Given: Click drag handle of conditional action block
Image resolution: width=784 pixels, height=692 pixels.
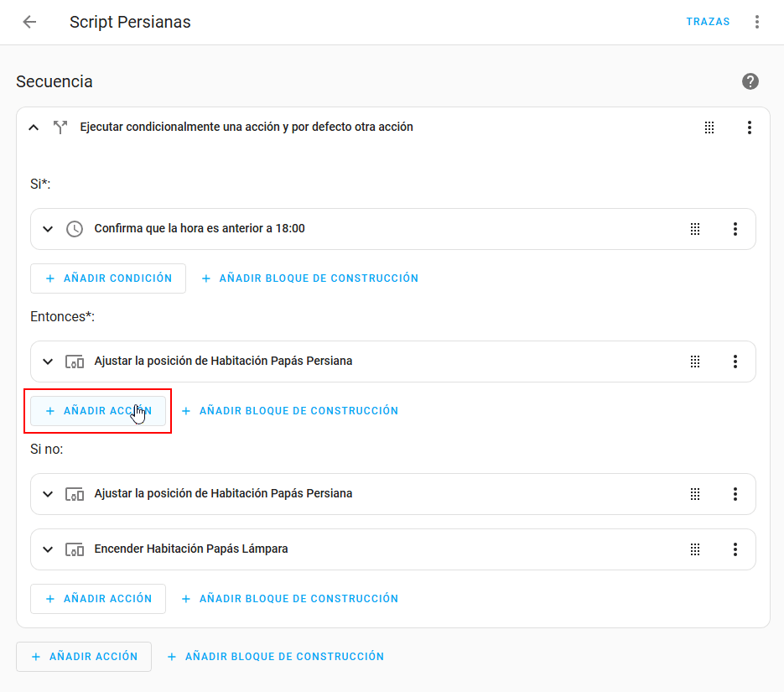Looking at the screenshot, I should (x=709, y=127).
